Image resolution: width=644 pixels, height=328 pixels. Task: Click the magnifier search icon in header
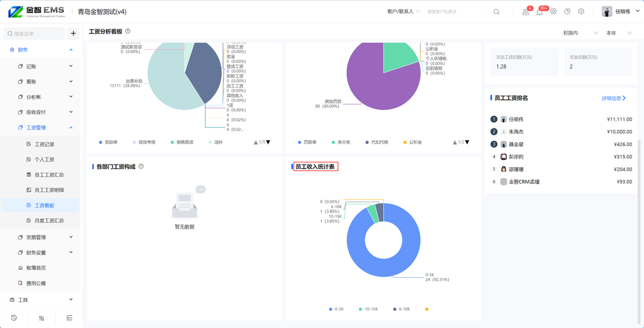tap(497, 12)
